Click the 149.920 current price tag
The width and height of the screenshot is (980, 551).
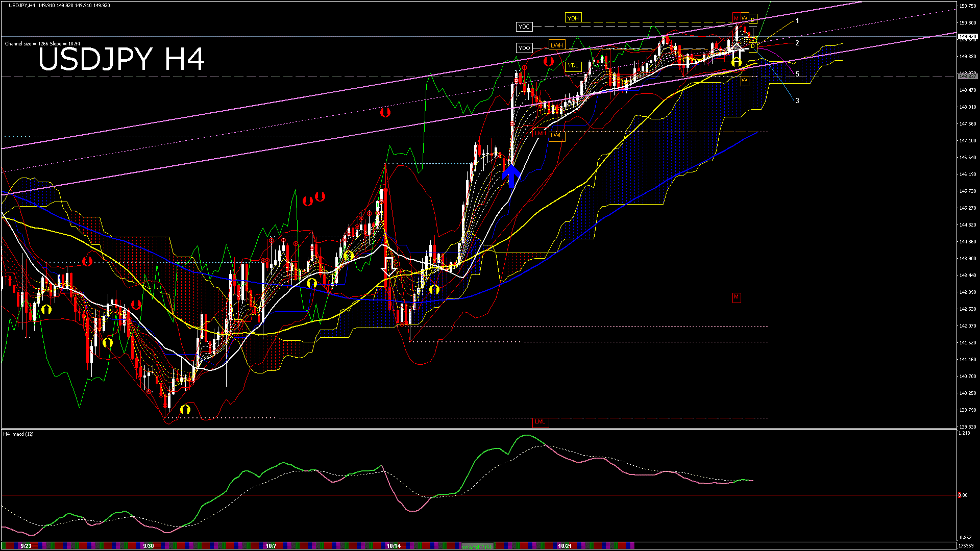(967, 37)
